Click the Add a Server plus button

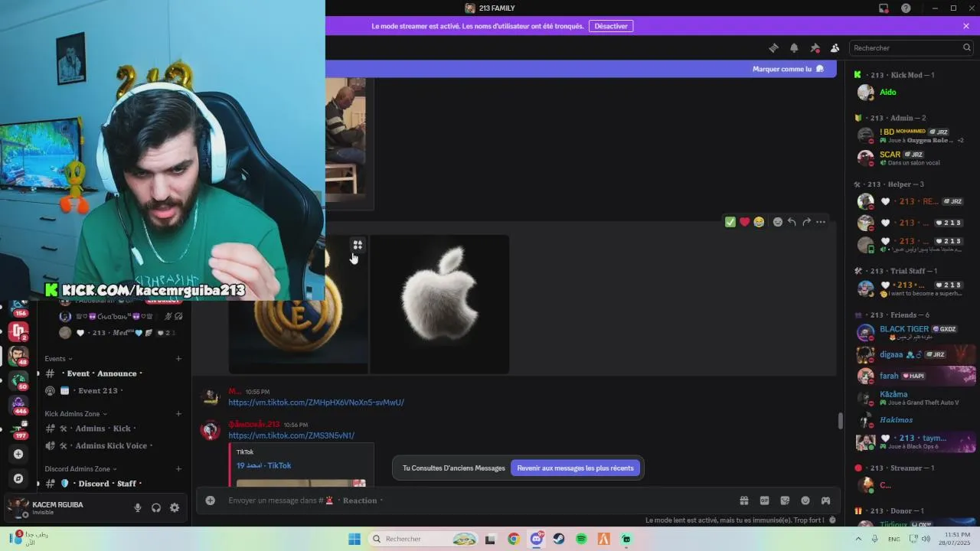pyautogui.click(x=18, y=454)
